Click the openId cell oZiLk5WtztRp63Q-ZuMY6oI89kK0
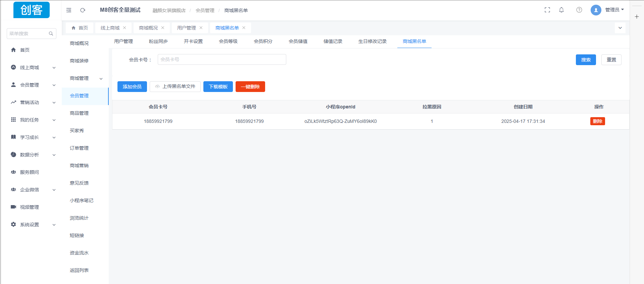Screen dimensions: 644x284 [x=341, y=121]
